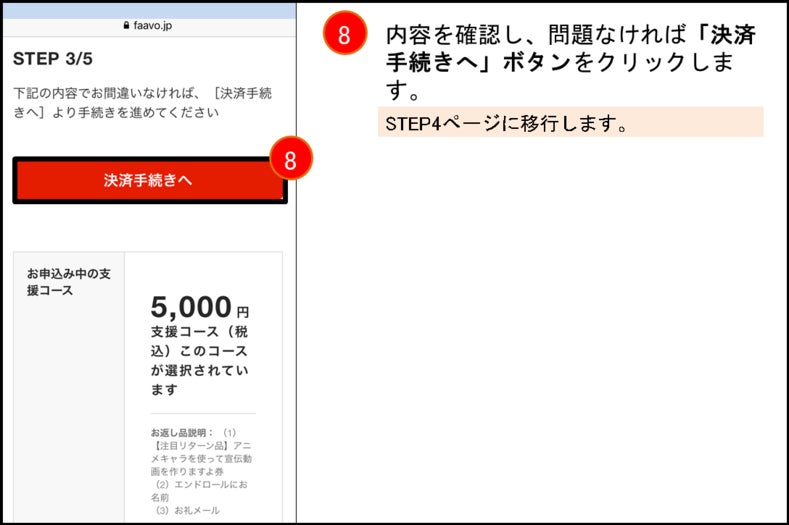Image resolution: width=789 pixels, height=525 pixels.
Task: Click the lock icon beside faavo.jp
Action: point(126,25)
